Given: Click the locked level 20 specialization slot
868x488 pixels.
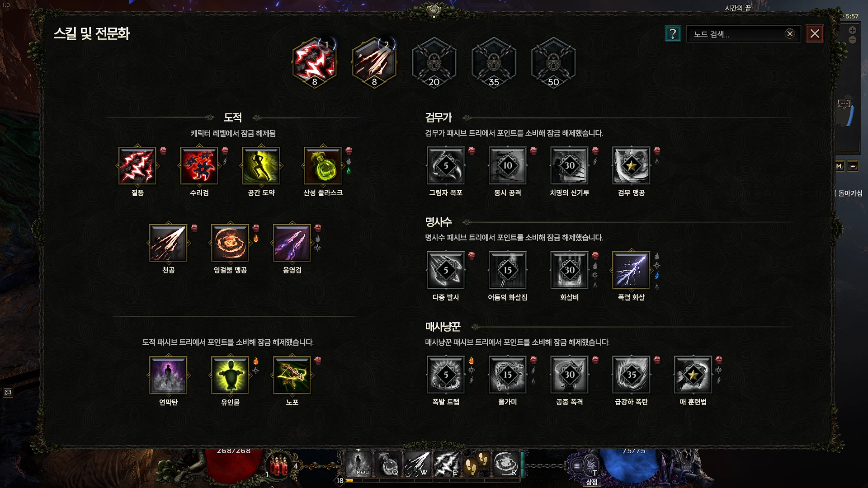Looking at the screenshot, I should (434, 62).
